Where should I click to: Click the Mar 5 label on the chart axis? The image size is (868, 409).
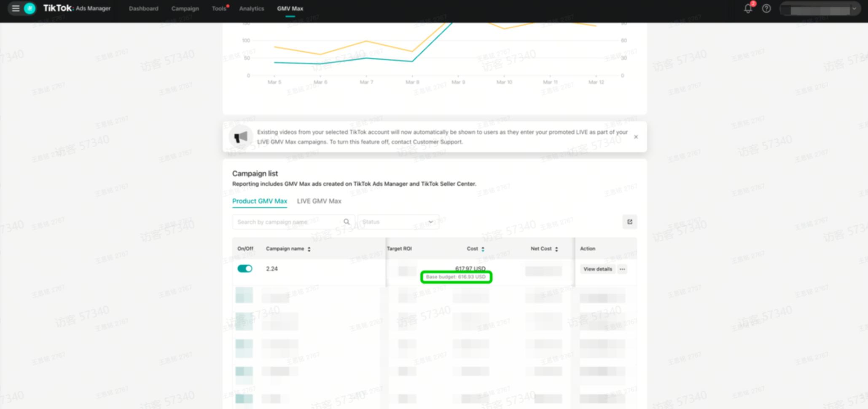click(x=274, y=82)
